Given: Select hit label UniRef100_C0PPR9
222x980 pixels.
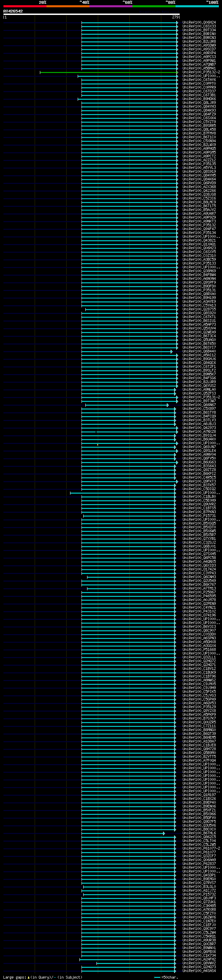Looking at the screenshot, I should click(199, 88).
